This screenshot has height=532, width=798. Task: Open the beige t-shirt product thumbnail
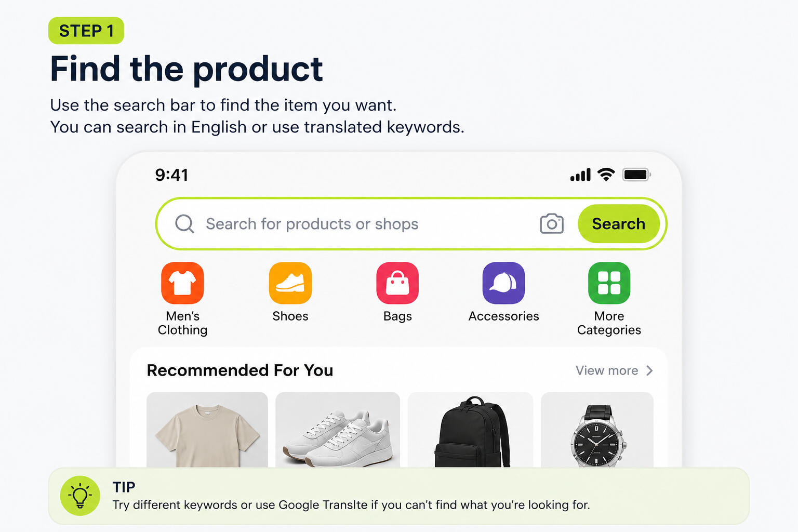[207, 430]
